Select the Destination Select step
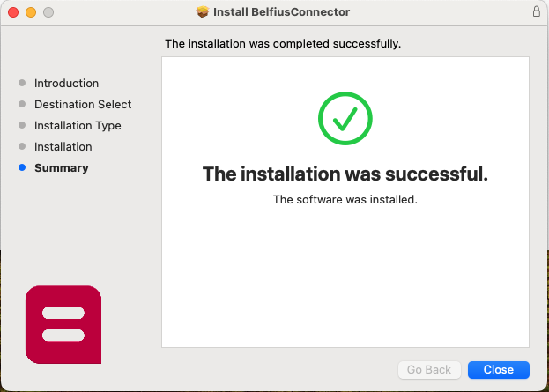This screenshot has width=549, height=392. [83, 105]
